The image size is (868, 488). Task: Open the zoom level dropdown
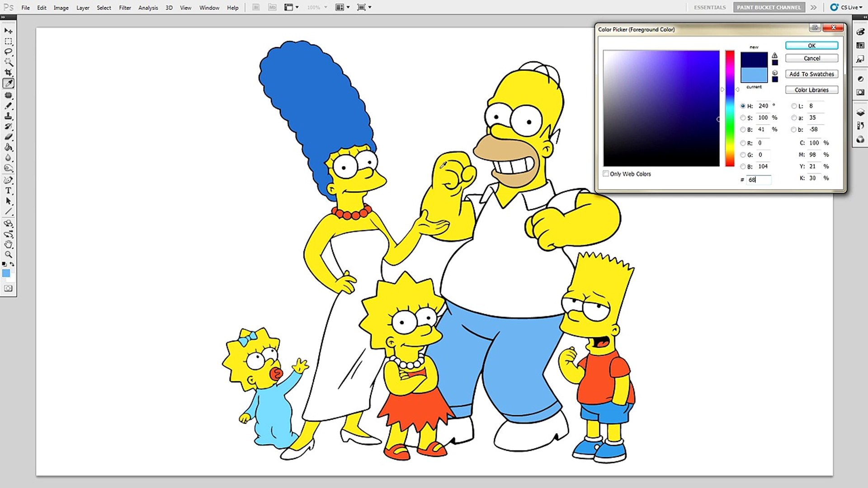pyautogui.click(x=317, y=7)
